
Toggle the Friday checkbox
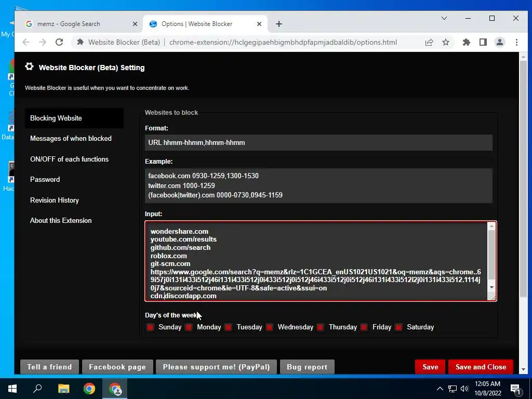pos(364,327)
